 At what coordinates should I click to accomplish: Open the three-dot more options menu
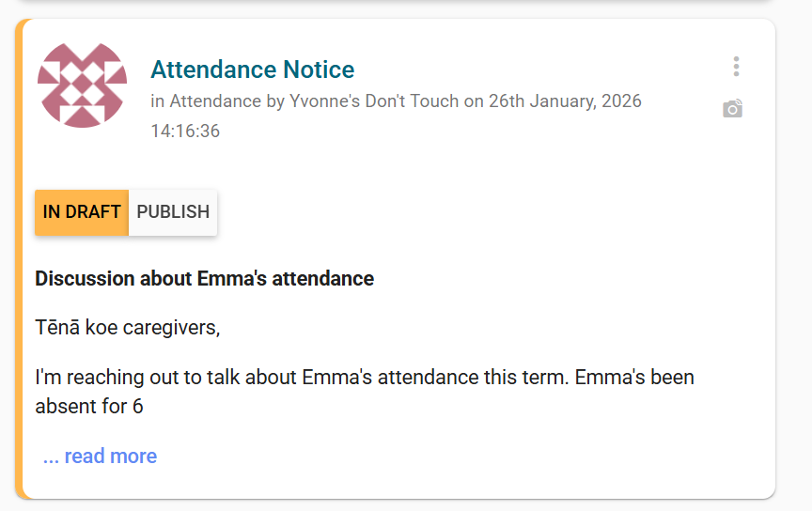tap(736, 67)
